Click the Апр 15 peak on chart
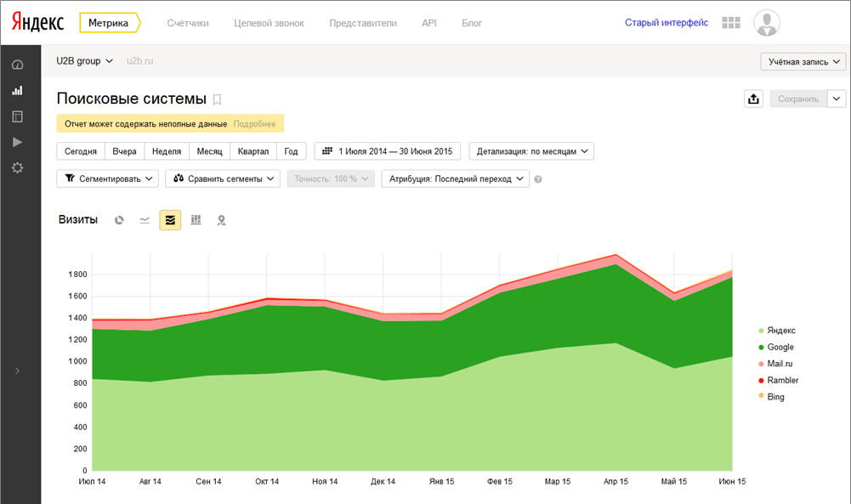Screen dimensions: 851x504 point(616,255)
